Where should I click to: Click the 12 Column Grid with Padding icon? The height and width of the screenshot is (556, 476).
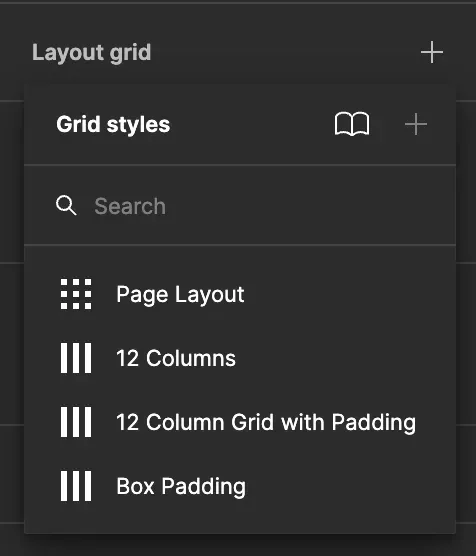click(76, 422)
